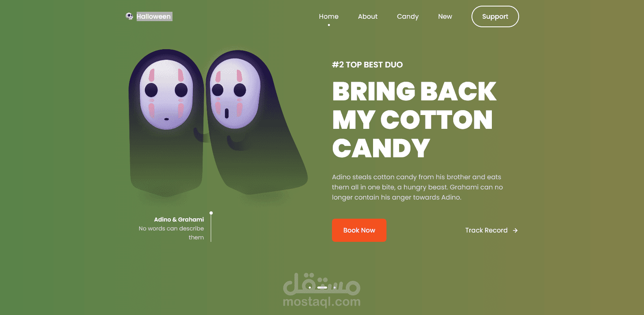This screenshot has width=644, height=315.
Task: Click the Halloween brand name text
Action: pyautogui.click(x=154, y=17)
